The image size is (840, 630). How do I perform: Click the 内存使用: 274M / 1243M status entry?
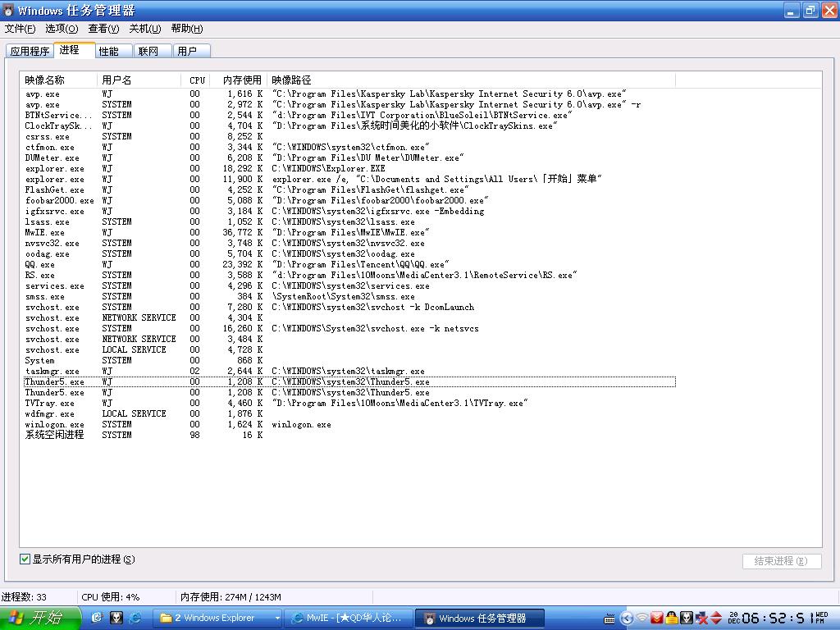click(231, 597)
